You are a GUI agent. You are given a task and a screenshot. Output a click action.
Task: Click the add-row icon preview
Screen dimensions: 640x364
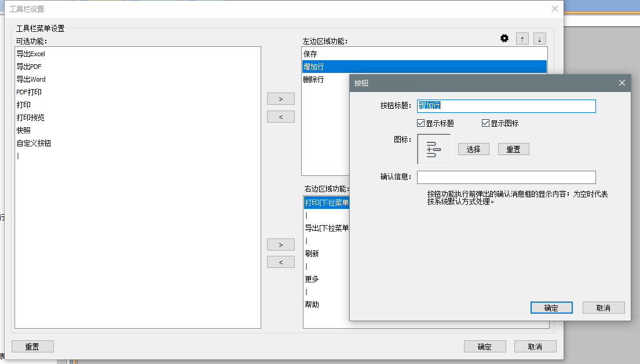434,149
